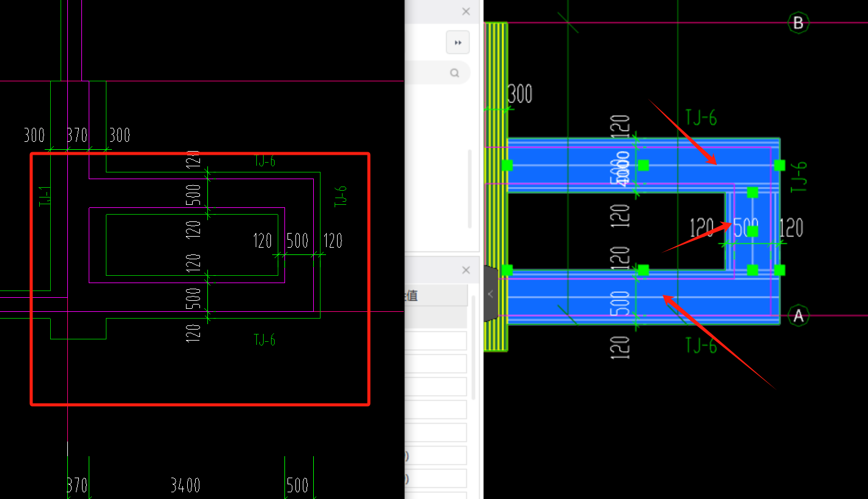Click the TJ-6 label below the lower blue strip

point(701,346)
